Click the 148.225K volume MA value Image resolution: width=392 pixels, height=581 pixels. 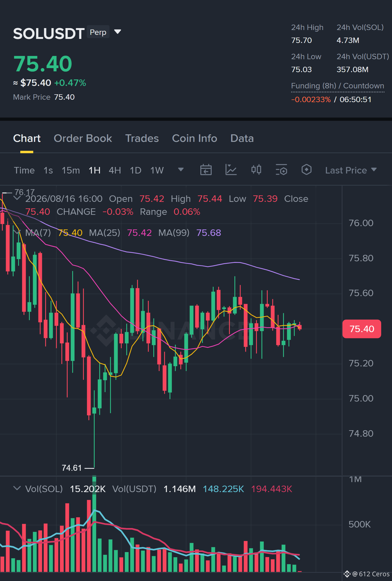tap(223, 489)
